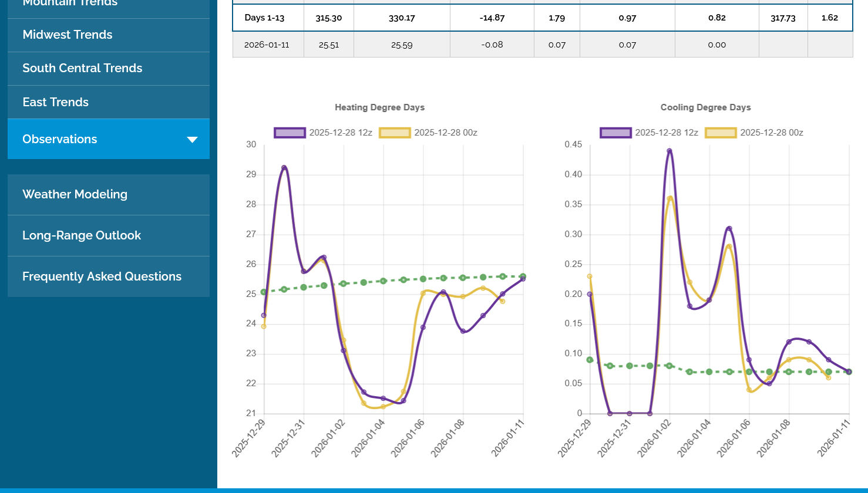Open Frequently Asked Questions link
The width and height of the screenshot is (868, 493).
point(102,276)
